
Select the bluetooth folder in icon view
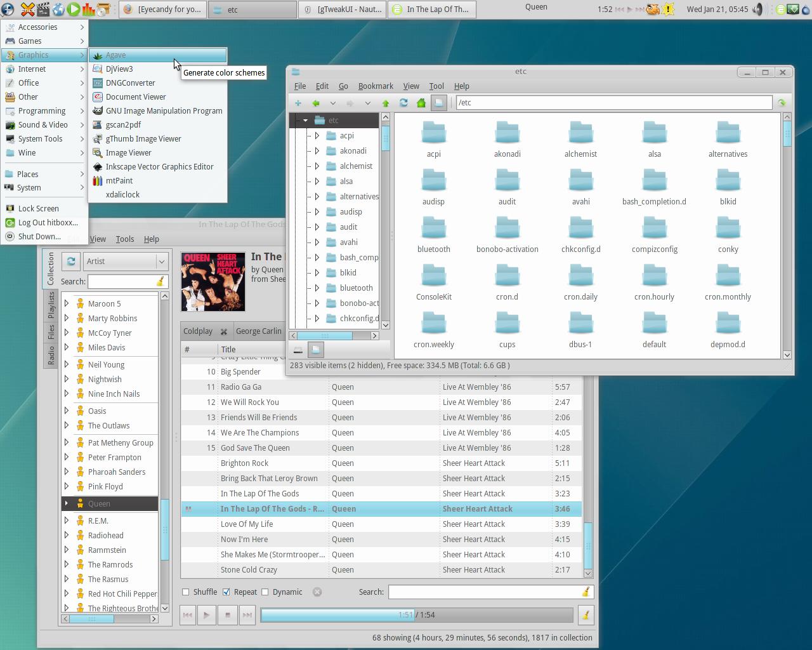click(x=434, y=234)
